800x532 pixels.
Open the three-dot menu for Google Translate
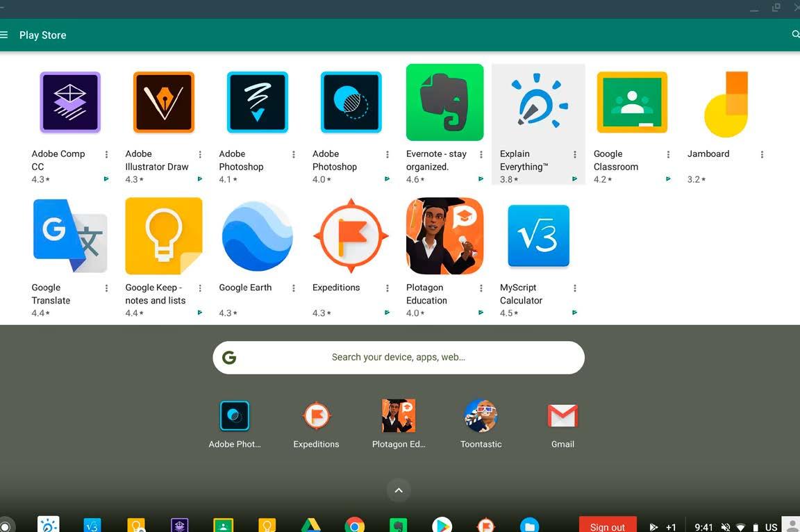[107, 288]
